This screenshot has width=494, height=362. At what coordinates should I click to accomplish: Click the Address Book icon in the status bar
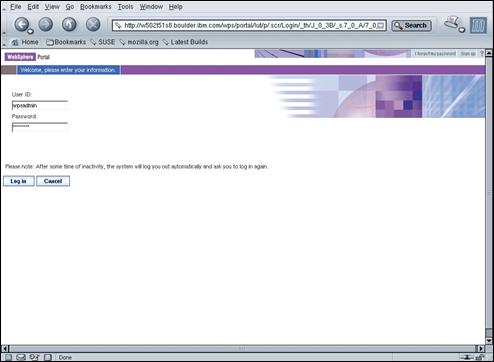[x=48, y=357]
